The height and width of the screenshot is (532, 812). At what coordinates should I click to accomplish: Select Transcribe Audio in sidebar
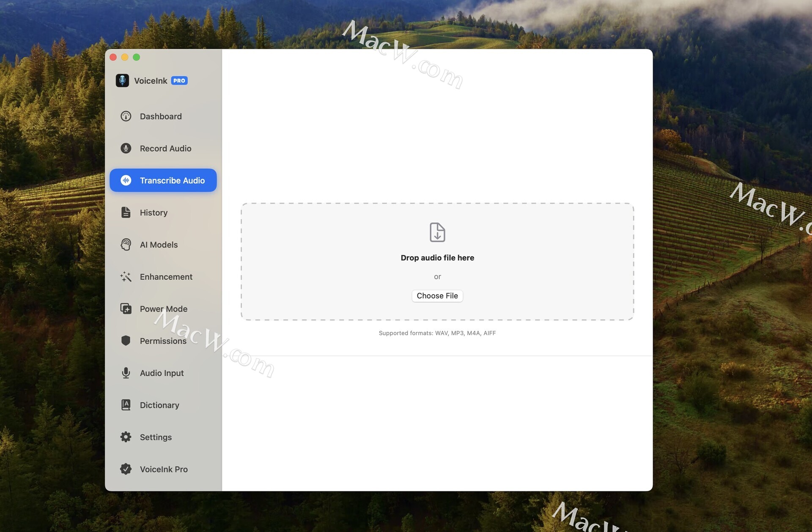163,180
